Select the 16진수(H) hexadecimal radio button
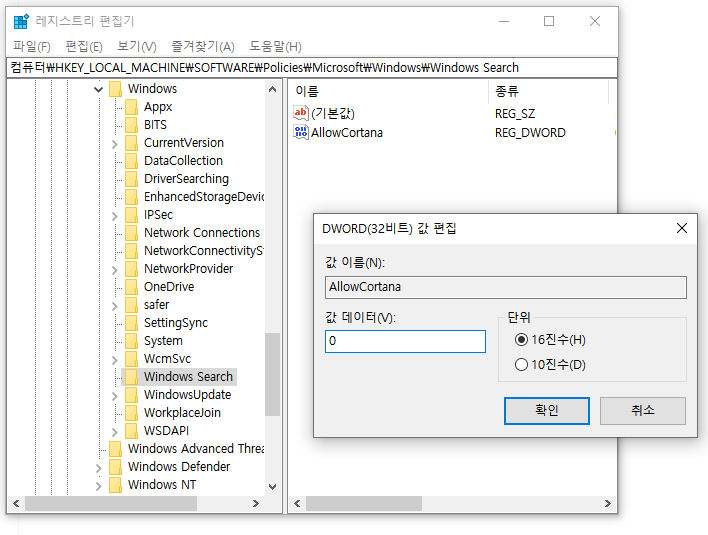The image size is (708, 535). click(x=521, y=340)
